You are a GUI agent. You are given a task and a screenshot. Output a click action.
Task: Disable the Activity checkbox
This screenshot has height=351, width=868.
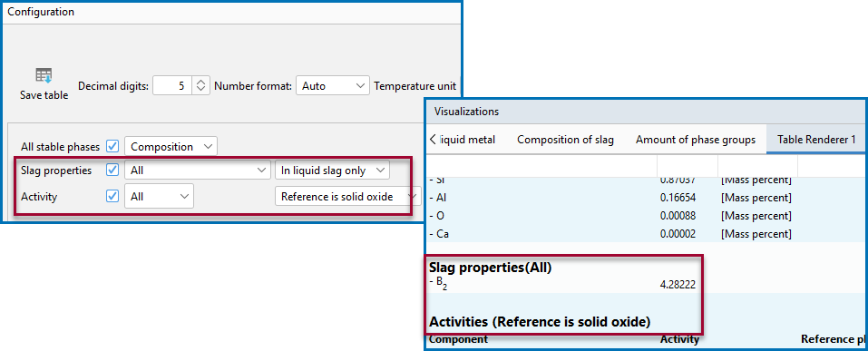tap(112, 196)
